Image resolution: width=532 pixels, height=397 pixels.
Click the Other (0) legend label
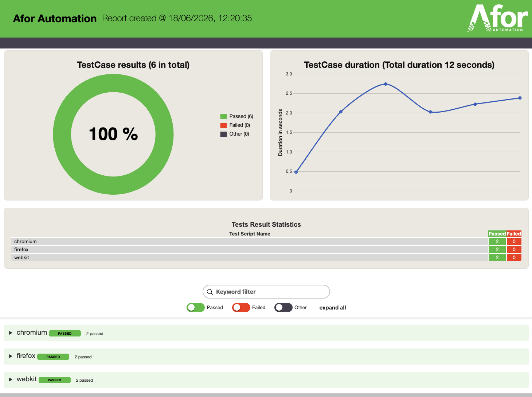(x=239, y=134)
